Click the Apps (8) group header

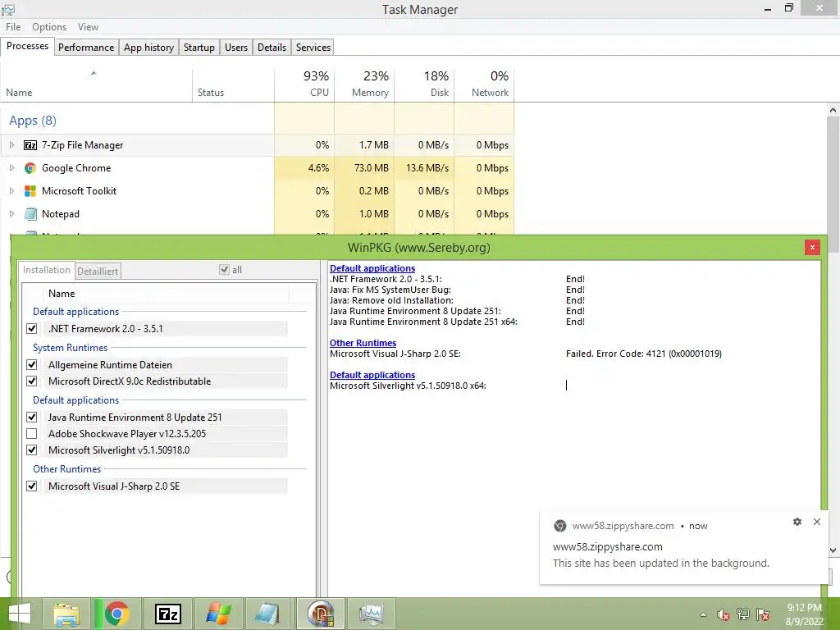pyautogui.click(x=33, y=121)
